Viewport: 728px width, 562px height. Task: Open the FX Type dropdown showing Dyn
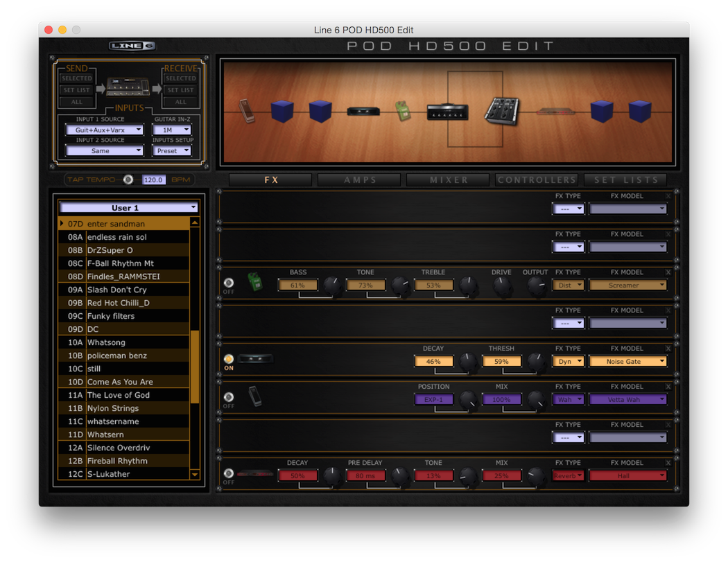[x=569, y=361]
